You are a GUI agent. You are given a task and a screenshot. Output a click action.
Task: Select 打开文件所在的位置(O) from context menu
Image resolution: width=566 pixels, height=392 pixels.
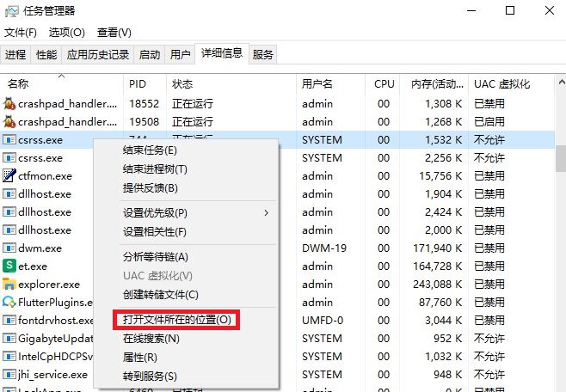(x=176, y=320)
